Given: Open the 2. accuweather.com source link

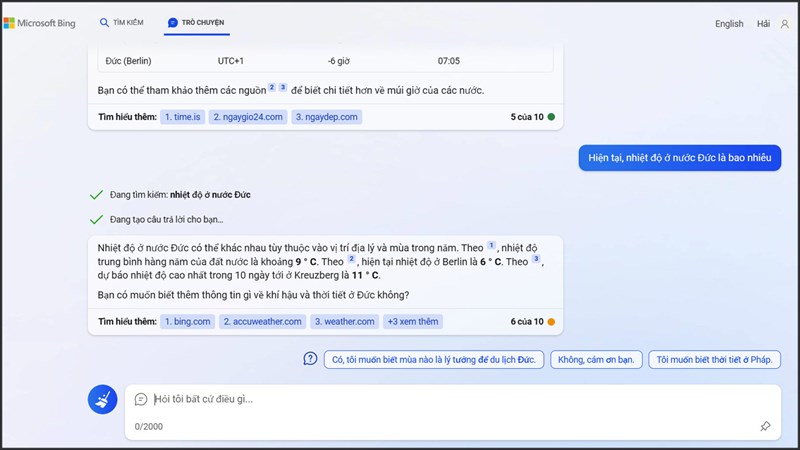Looking at the screenshot, I should click(262, 321).
